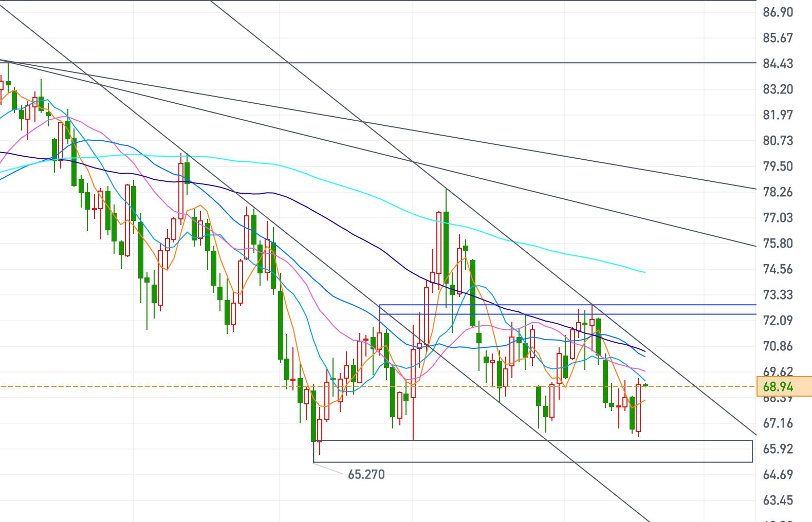This screenshot has height=522, width=812.
Task: Click the 65.92 price axis label
Action: (x=778, y=449)
